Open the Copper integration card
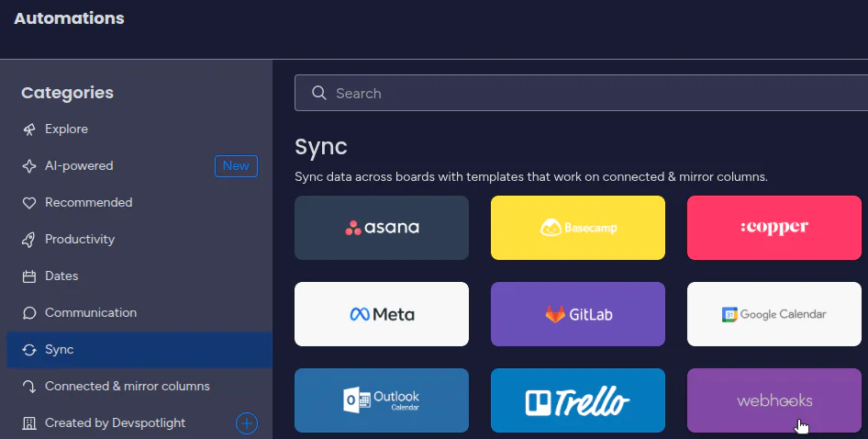 click(x=773, y=228)
